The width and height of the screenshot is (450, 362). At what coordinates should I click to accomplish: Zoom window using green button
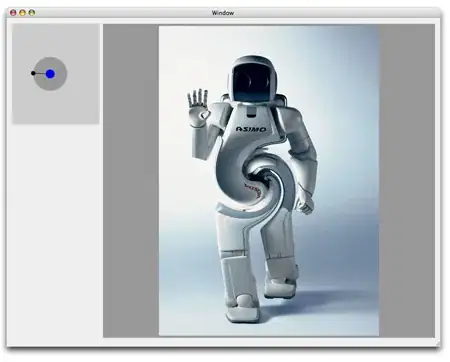[x=32, y=13]
